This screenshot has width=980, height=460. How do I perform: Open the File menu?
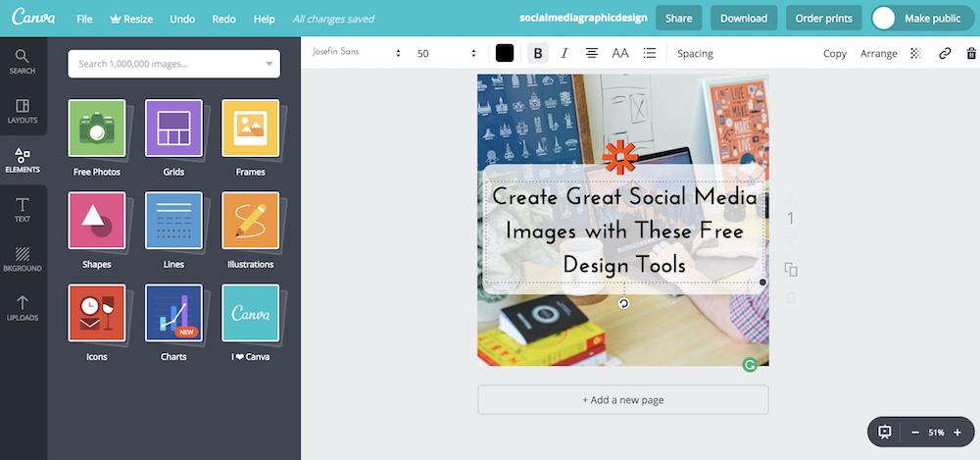pyautogui.click(x=84, y=19)
